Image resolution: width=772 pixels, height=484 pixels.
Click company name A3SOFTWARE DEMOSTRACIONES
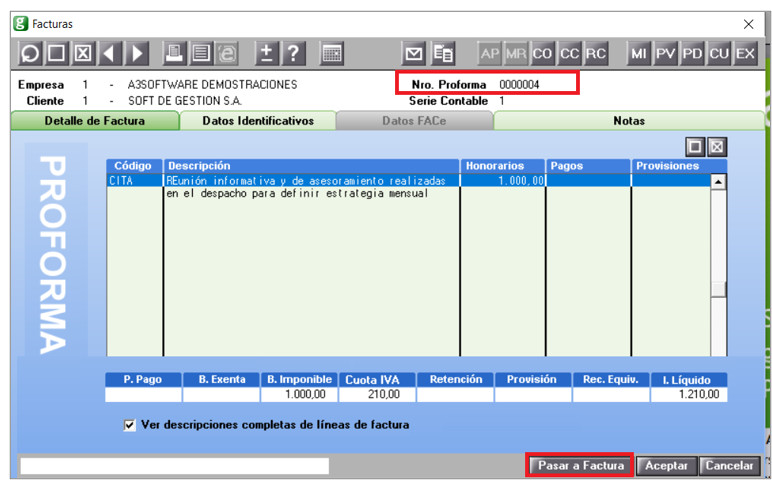click(x=212, y=85)
